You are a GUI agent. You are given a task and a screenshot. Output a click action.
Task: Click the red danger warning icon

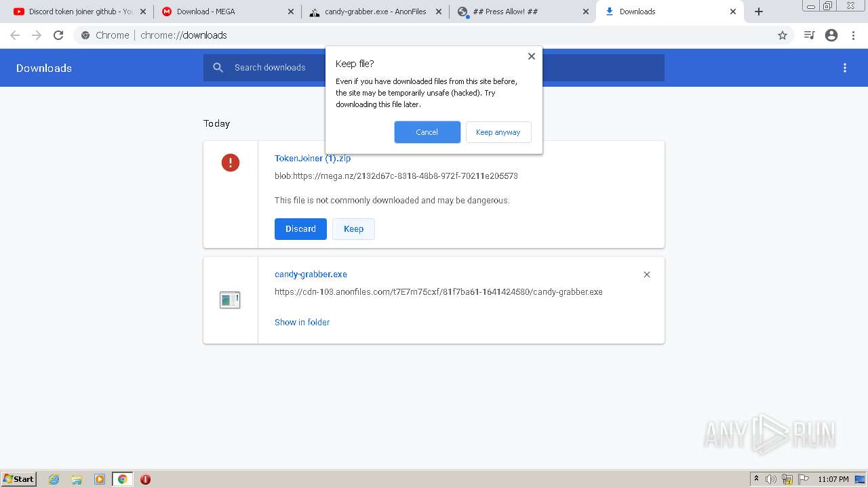coord(231,163)
